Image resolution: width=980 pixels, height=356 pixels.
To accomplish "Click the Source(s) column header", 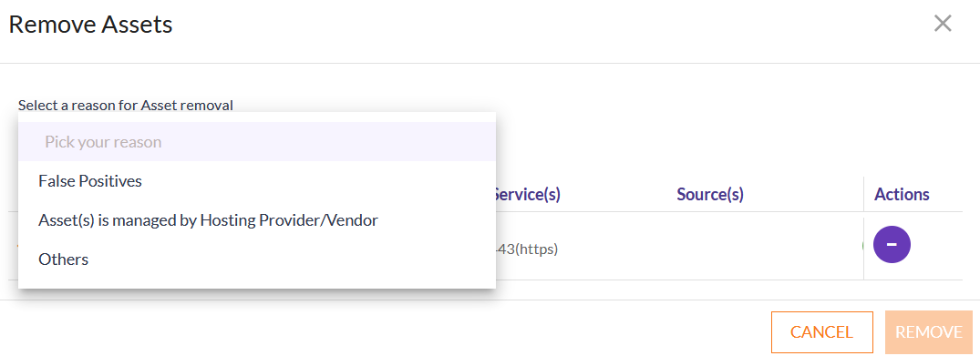I will point(710,194).
